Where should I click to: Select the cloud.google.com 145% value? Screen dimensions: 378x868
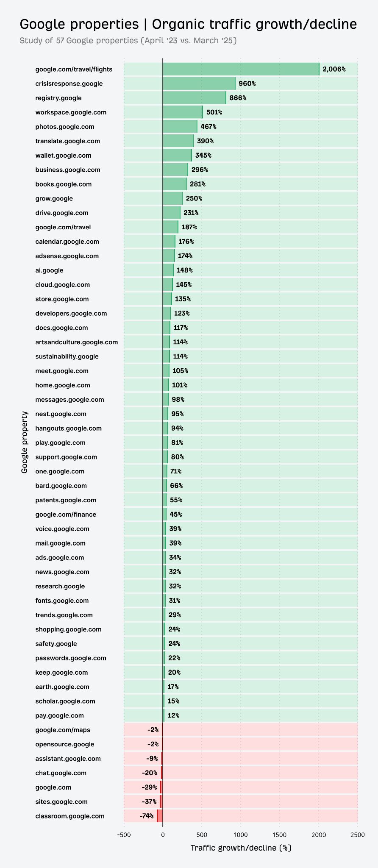pyautogui.click(x=184, y=285)
